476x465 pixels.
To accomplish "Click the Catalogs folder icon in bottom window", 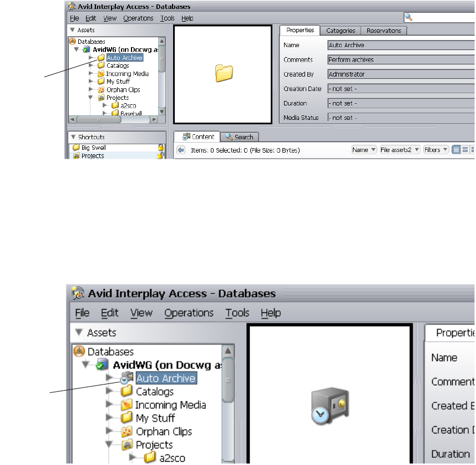I will tap(126, 391).
